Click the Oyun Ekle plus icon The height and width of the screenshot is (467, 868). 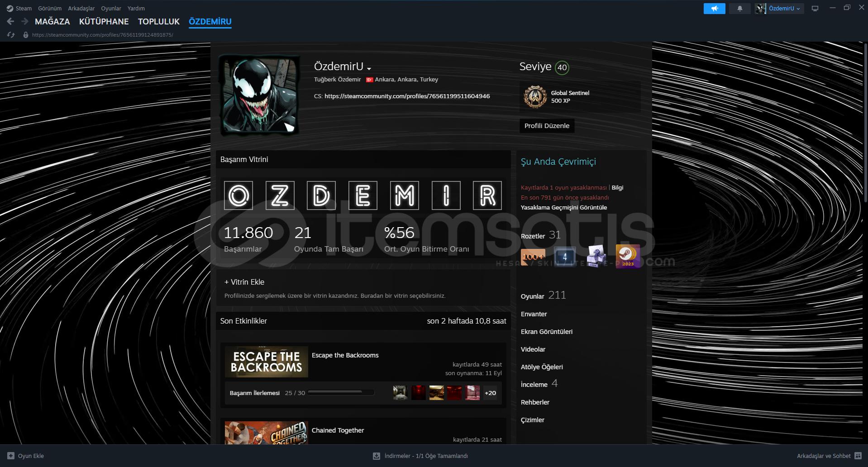[x=11, y=456]
